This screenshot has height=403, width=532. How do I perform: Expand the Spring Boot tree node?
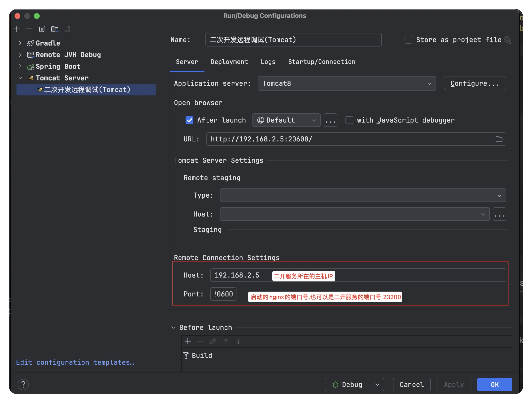pyautogui.click(x=20, y=66)
